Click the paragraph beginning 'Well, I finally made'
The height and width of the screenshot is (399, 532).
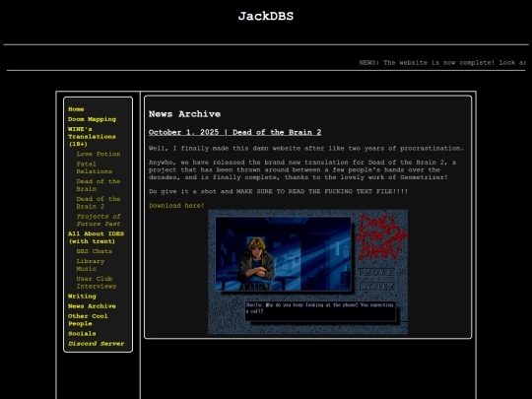(x=306, y=148)
